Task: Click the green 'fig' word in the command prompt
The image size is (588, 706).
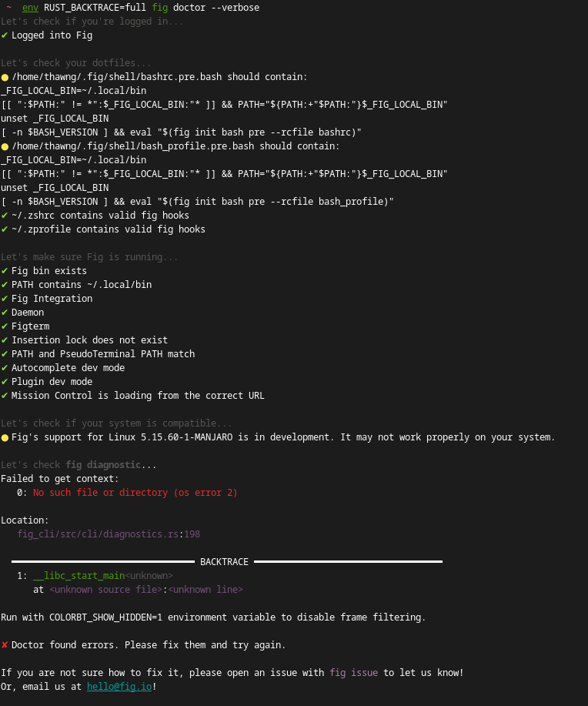Action: pyautogui.click(x=160, y=8)
